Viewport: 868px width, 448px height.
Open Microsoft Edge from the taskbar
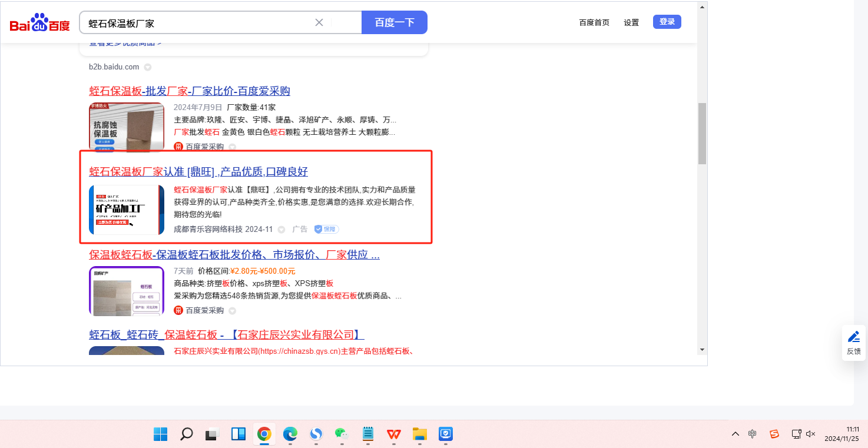coord(290,434)
